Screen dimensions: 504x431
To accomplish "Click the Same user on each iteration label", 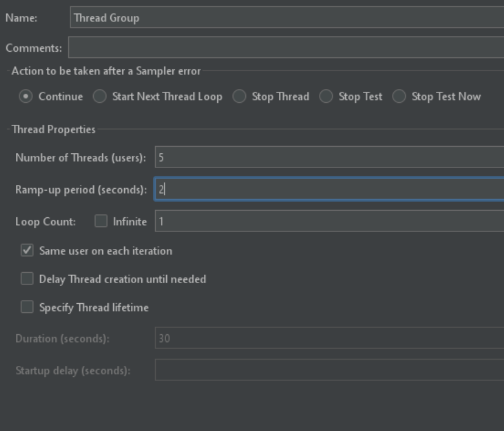I will click(106, 251).
